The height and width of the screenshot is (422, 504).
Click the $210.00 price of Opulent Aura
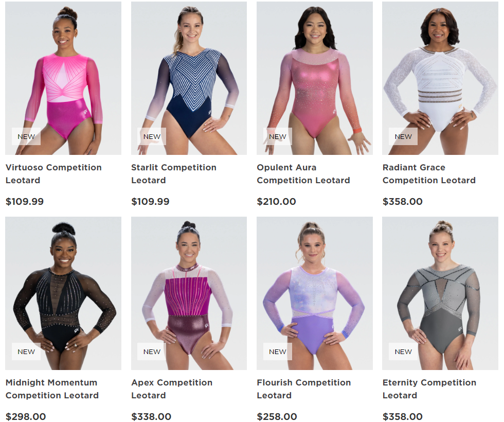click(277, 202)
